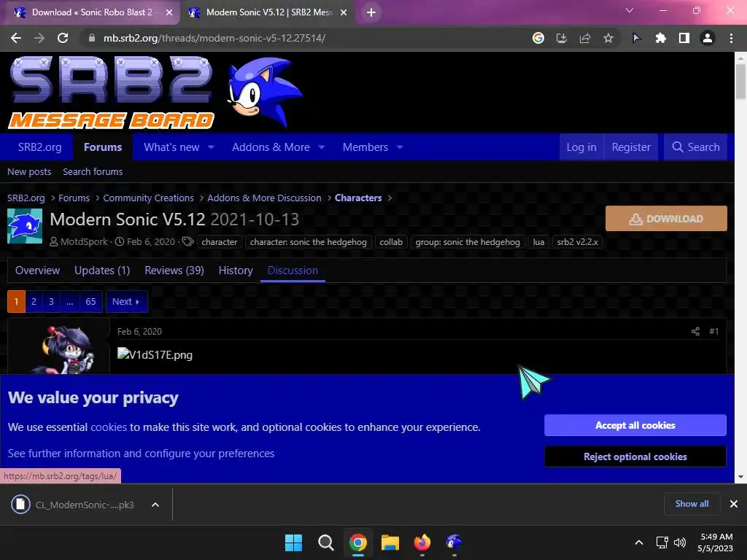Open a new browser tab
This screenshot has width=747, height=560.
(371, 13)
